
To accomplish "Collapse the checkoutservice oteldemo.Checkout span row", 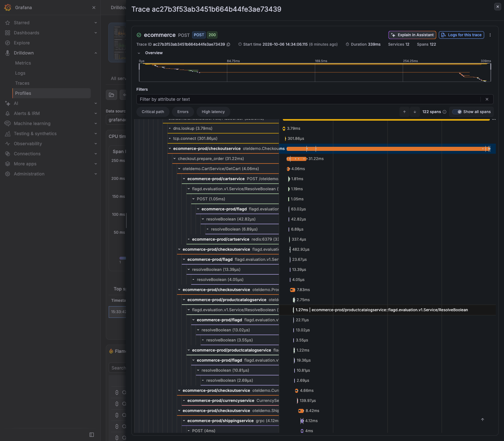I will (170, 149).
